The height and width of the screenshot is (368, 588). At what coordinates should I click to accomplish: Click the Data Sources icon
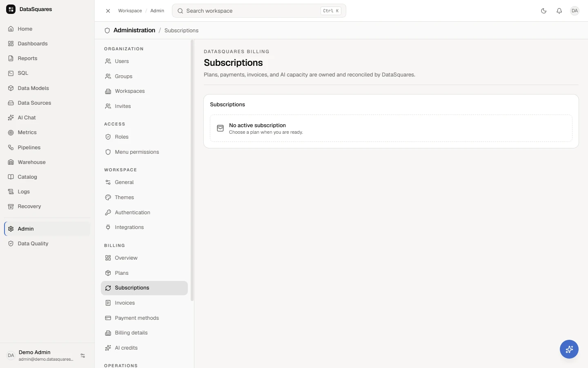pyautogui.click(x=11, y=103)
